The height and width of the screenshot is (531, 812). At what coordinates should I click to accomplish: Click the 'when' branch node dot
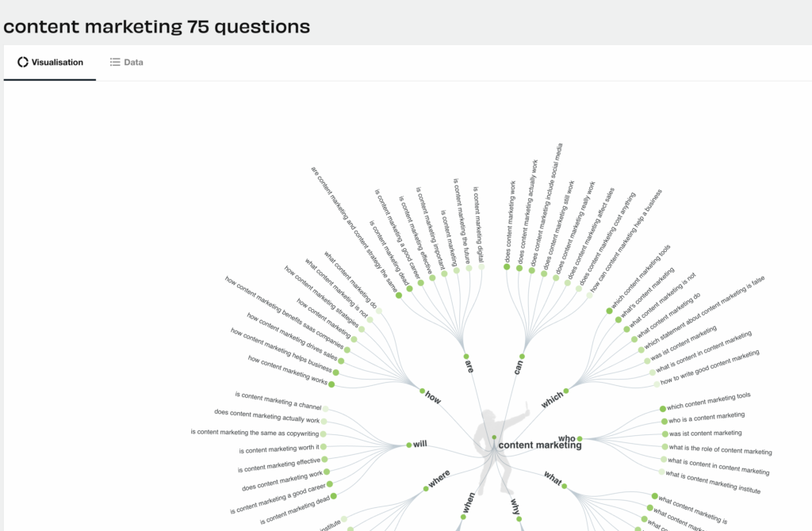(x=463, y=517)
